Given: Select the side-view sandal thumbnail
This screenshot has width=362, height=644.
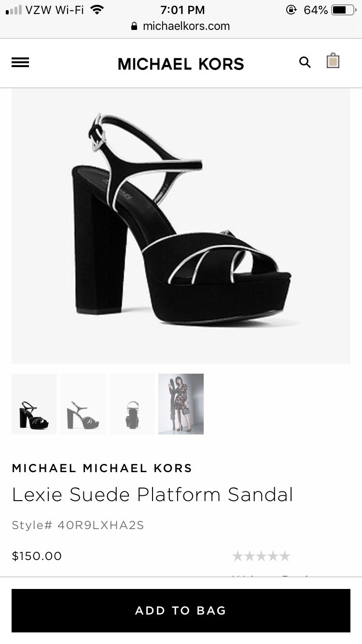Looking at the screenshot, I should click(x=83, y=404).
